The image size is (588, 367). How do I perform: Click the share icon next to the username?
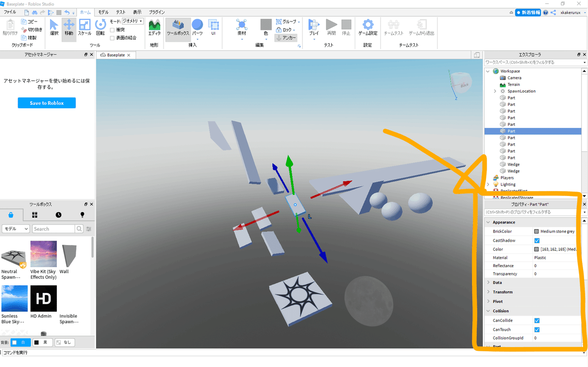[553, 12]
